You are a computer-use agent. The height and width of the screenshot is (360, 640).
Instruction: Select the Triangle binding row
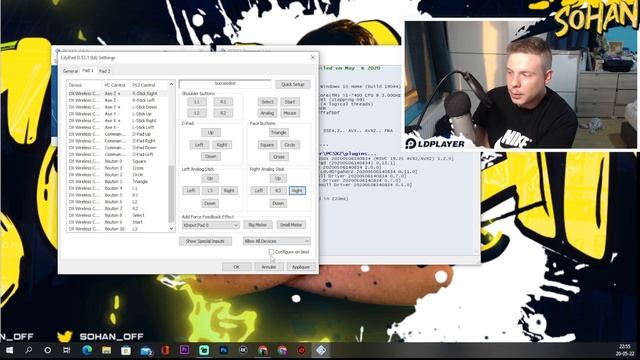click(x=118, y=181)
